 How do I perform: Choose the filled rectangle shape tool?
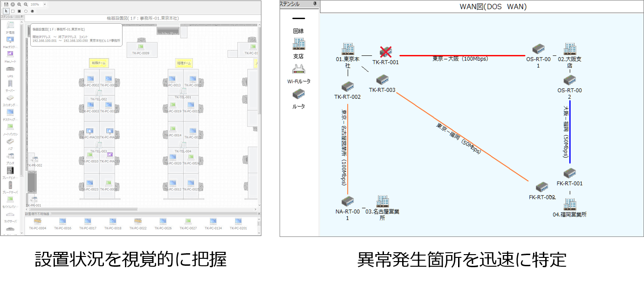pyautogui.click(x=19, y=11)
